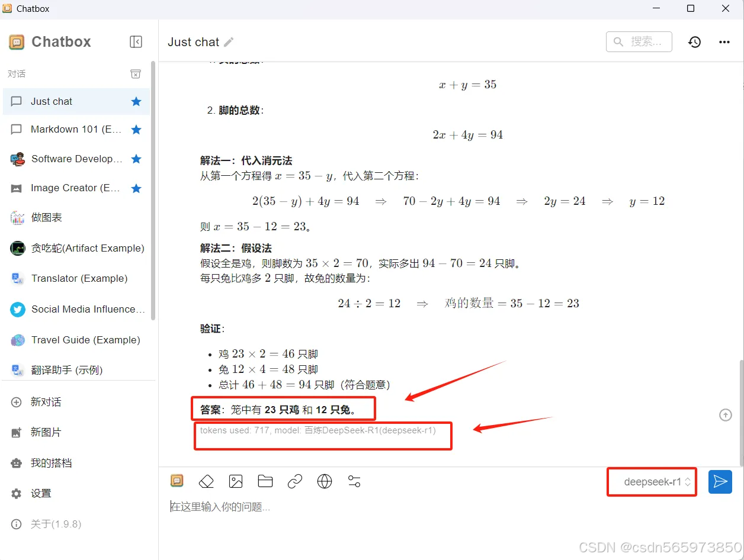
Task: Enable web browsing with the globe icon
Action: coord(325,481)
